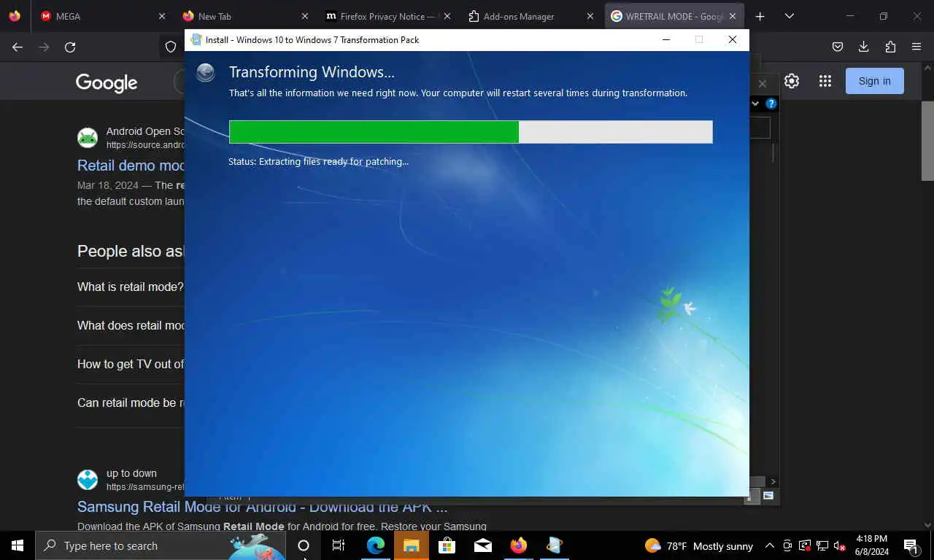Close the WRETRAIL MODE Google tab
Image resolution: width=934 pixels, height=560 pixels.
tap(733, 16)
